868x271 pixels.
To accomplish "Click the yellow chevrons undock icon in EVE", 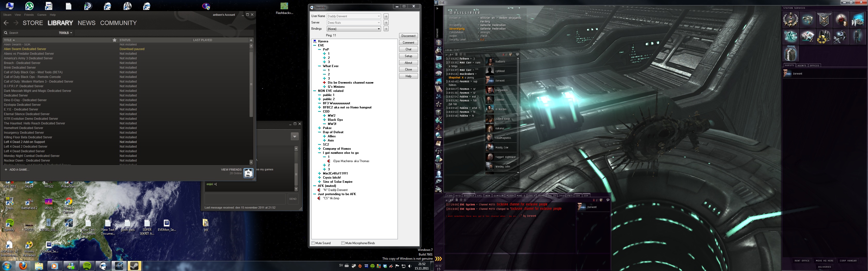I will tap(438, 259).
